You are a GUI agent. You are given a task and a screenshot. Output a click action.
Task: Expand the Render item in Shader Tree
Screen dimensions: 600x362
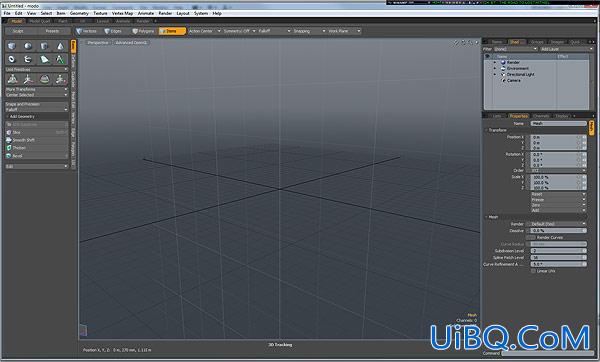pyautogui.click(x=495, y=62)
